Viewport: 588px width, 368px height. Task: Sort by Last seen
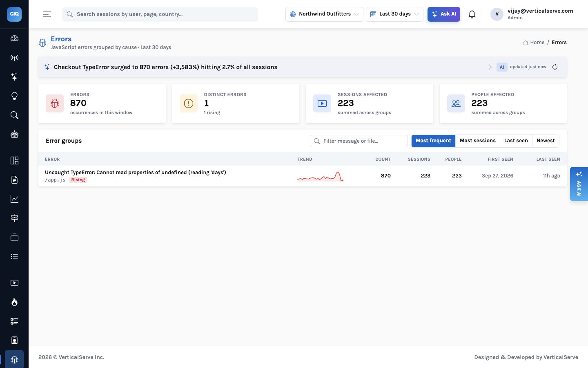coord(516,141)
